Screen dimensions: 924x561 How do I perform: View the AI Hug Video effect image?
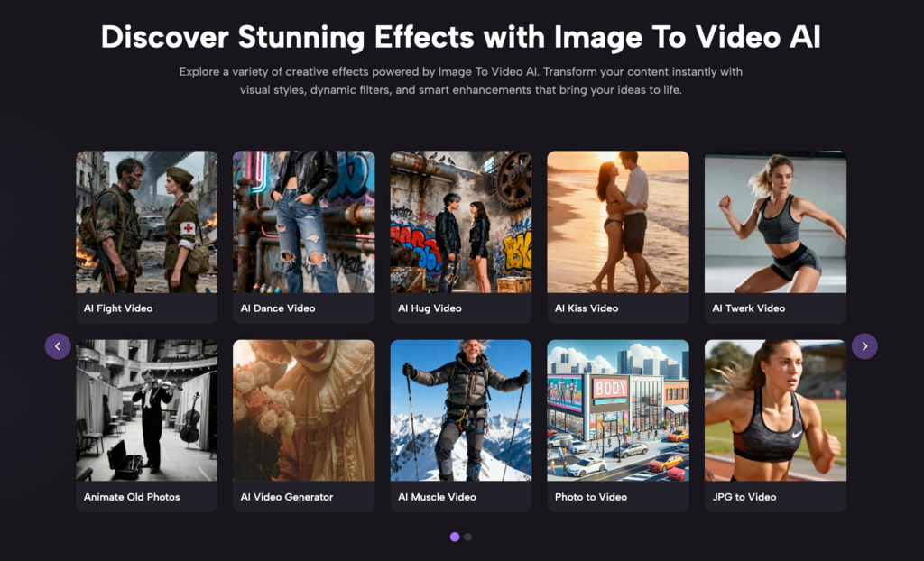click(x=460, y=221)
